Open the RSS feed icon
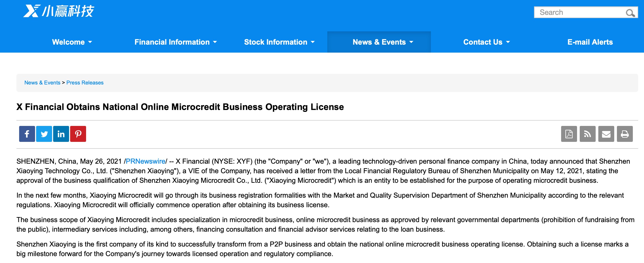 587,134
